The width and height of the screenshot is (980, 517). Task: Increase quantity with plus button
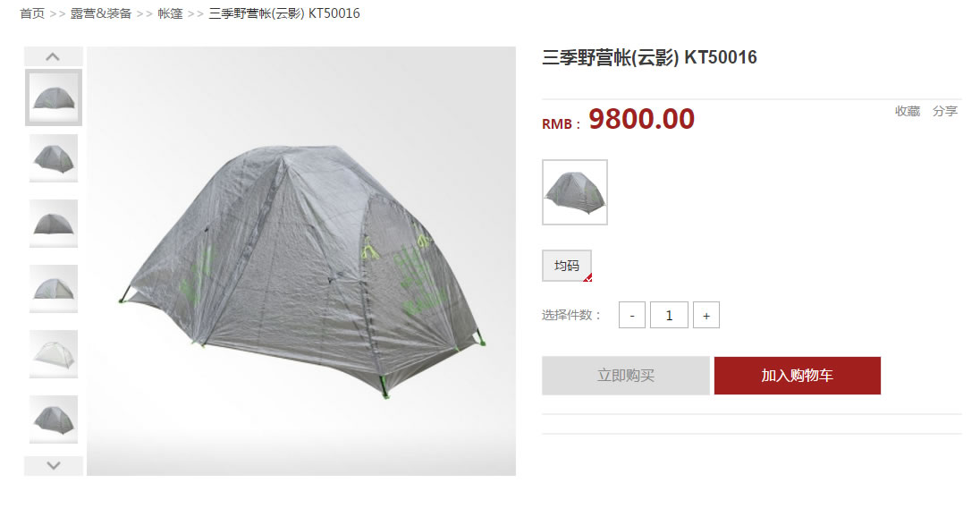(x=706, y=315)
